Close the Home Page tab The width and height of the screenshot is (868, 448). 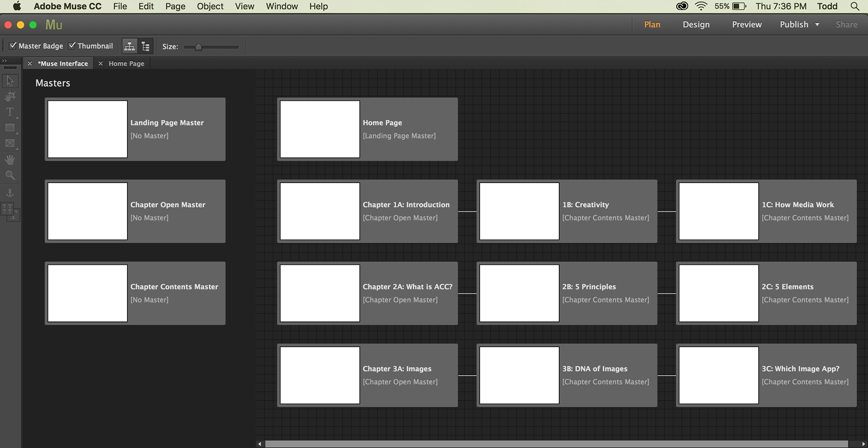pos(101,64)
